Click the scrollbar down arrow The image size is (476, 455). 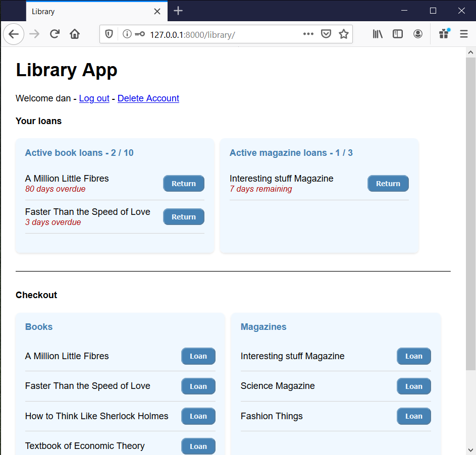470,450
